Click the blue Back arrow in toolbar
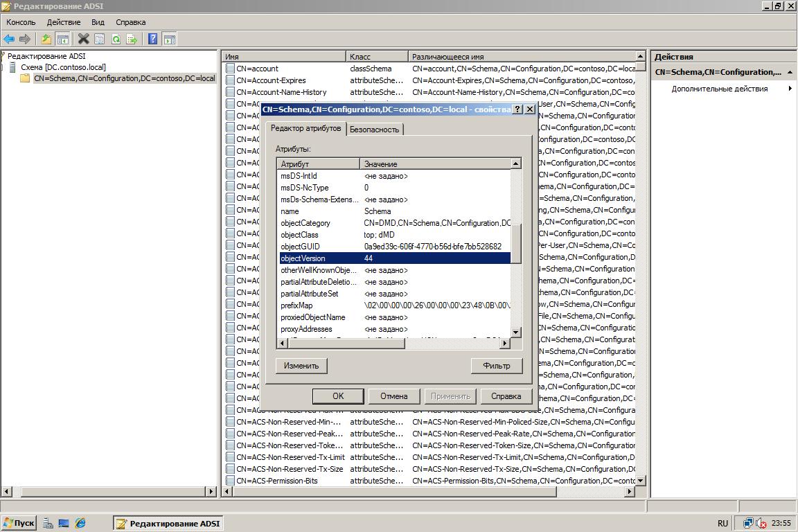Screen dimensions: 798x532 [9, 39]
